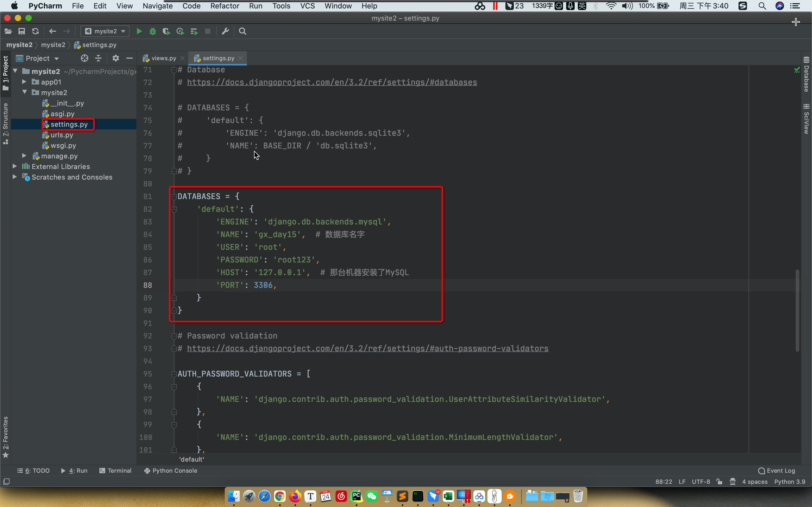Open Project panel gear options
Image resolution: width=812 pixels, height=507 pixels.
pyautogui.click(x=116, y=58)
